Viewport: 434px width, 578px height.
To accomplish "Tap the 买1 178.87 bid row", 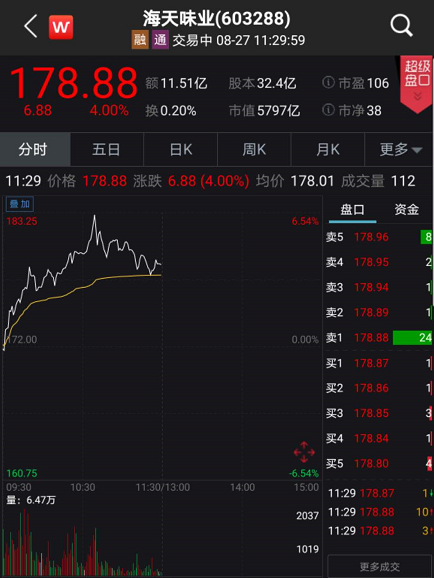I will point(379,363).
